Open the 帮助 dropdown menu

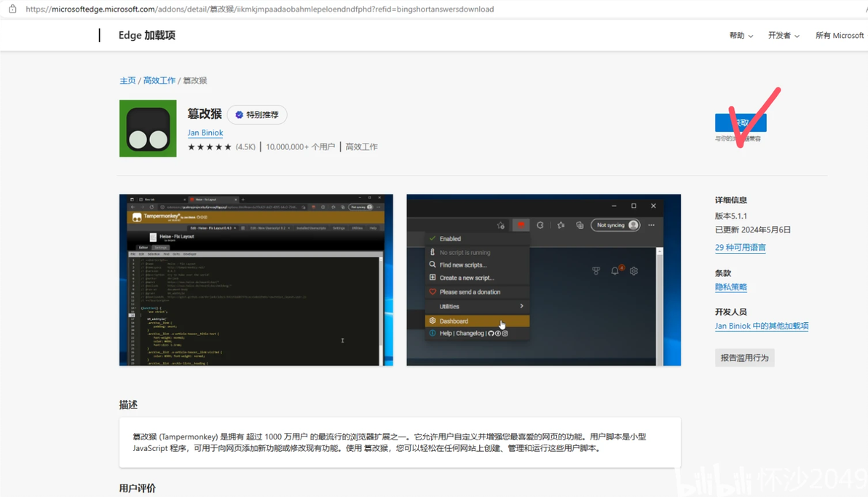pos(741,36)
